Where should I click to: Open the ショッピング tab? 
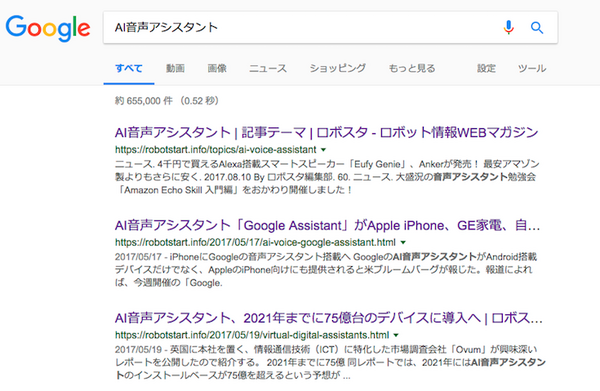(338, 68)
